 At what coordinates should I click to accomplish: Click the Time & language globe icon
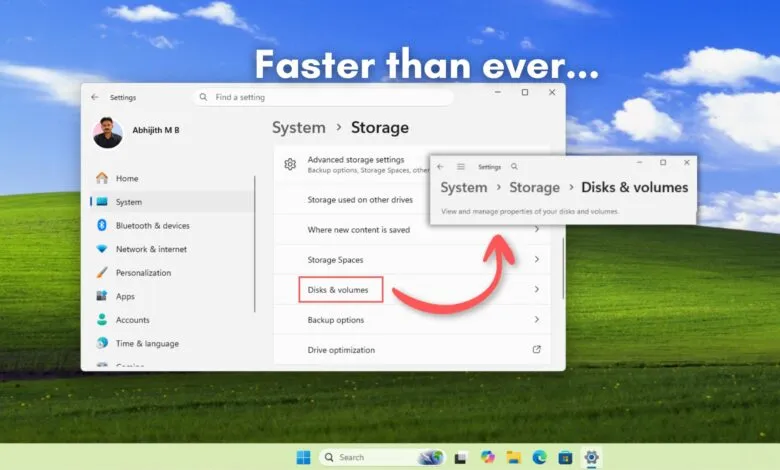tap(102, 343)
